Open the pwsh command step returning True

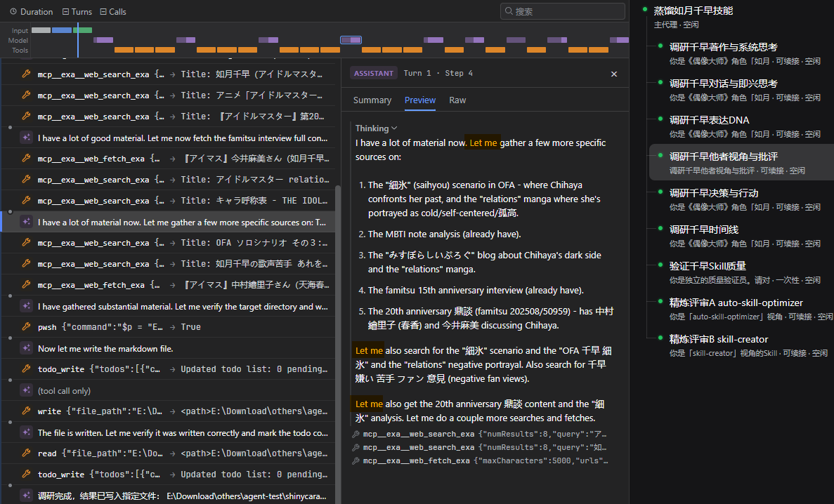(x=168, y=327)
